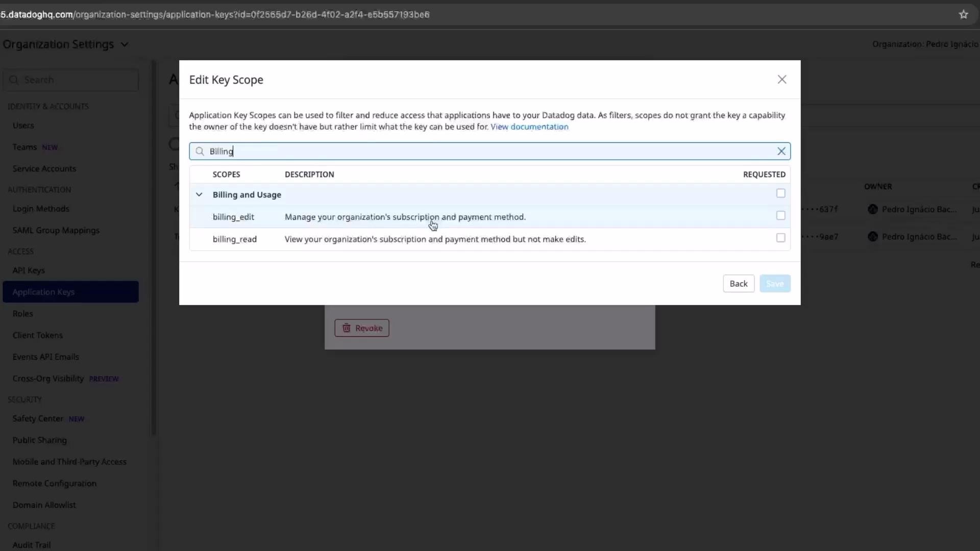Image resolution: width=980 pixels, height=551 pixels.
Task: Click owner avatar next to key 9ae7
Action: 872,237
